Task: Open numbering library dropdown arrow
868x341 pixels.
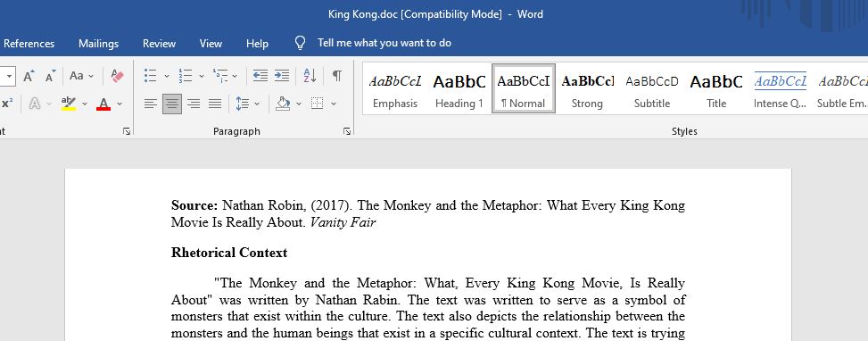Action: click(x=202, y=76)
